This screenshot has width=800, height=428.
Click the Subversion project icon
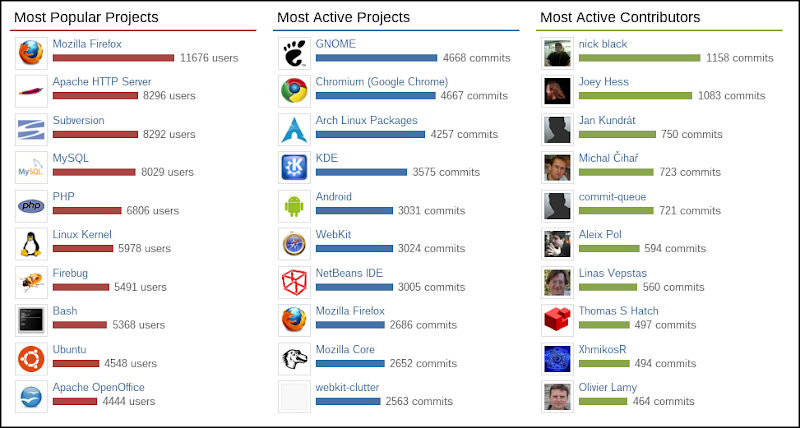pos(32,128)
